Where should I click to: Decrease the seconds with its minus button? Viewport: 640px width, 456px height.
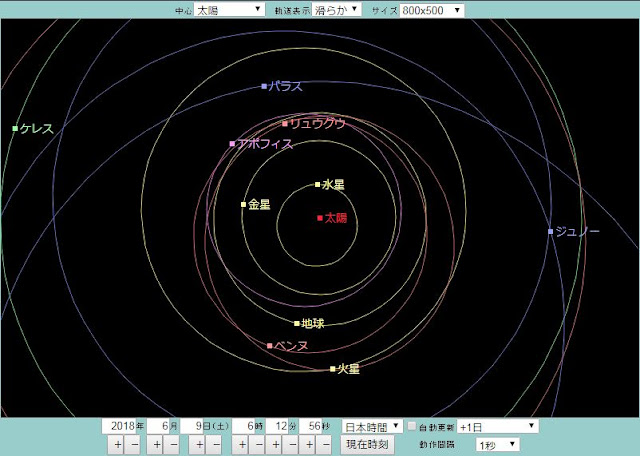point(326,445)
